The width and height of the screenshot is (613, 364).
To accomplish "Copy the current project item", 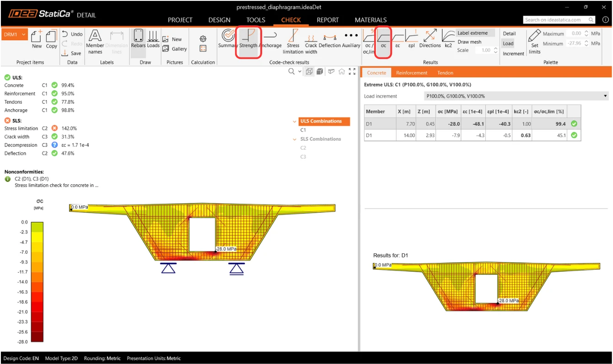I will click(x=51, y=39).
